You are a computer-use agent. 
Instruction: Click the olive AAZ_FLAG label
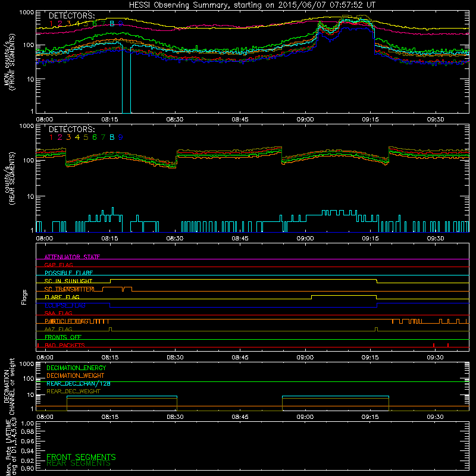[x=58, y=329]
